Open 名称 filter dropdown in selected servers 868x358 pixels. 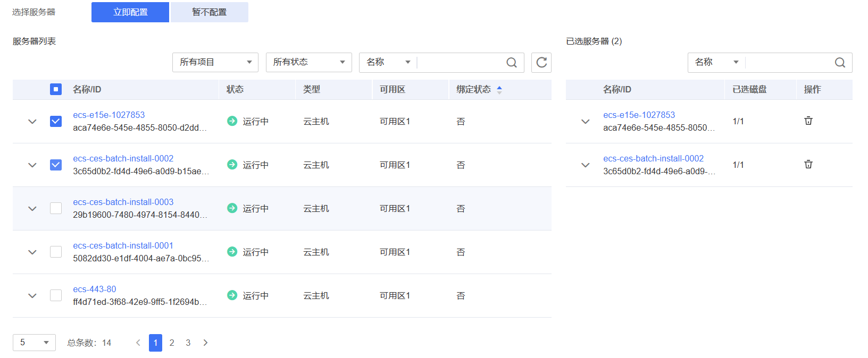click(x=717, y=63)
